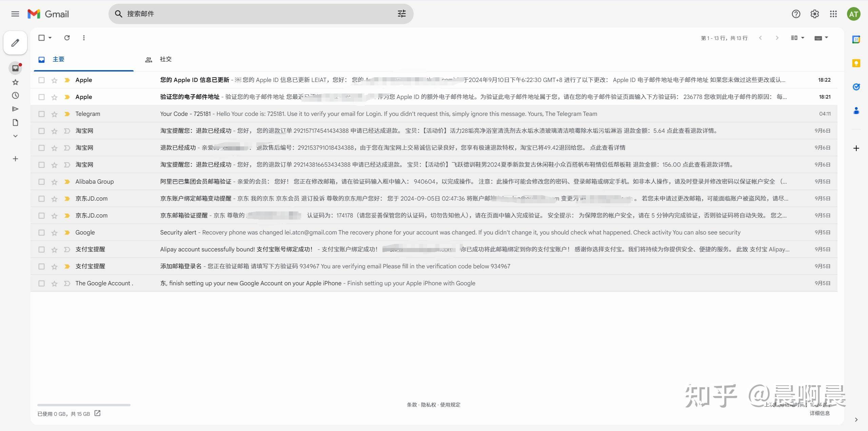
Task: Open Google apps grid
Action: click(833, 14)
